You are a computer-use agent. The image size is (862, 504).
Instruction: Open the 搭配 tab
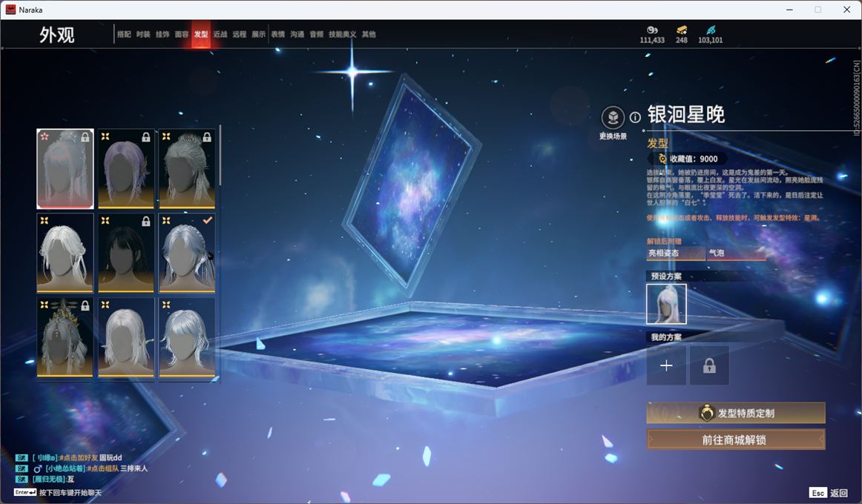(x=124, y=34)
